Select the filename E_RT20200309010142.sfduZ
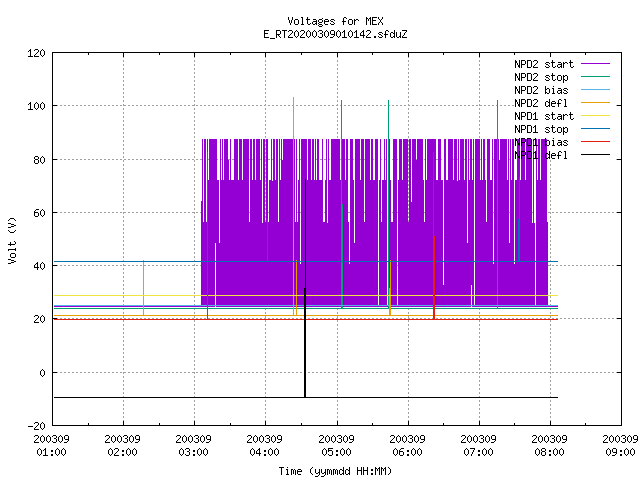Image resolution: width=640 pixels, height=480 pixels. (335, 34)
